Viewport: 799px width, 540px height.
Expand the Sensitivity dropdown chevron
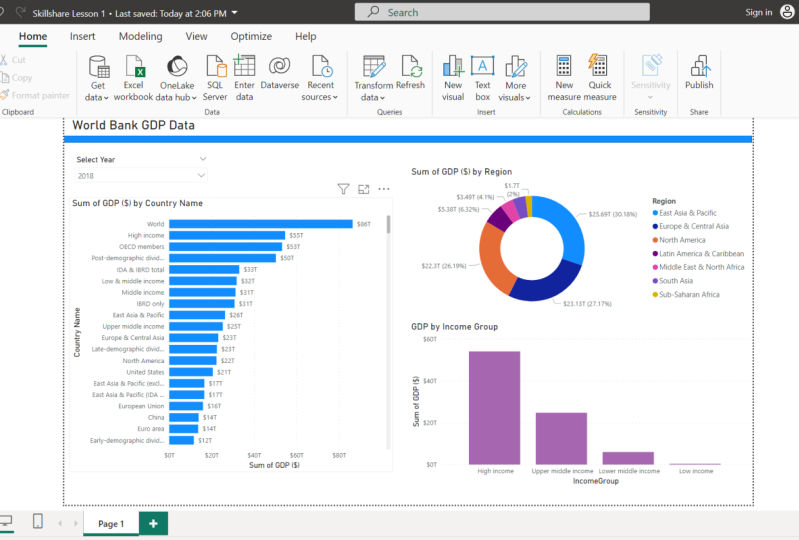[650, 97]
